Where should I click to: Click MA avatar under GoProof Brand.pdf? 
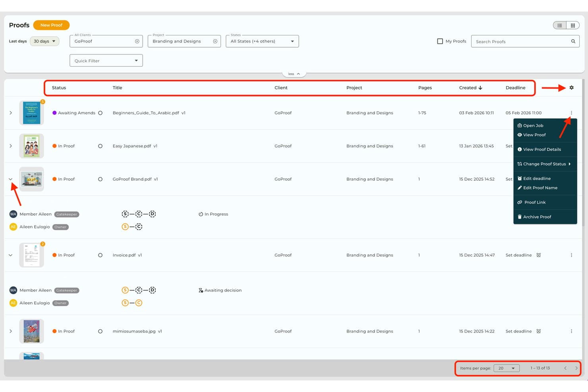[13, 214]
